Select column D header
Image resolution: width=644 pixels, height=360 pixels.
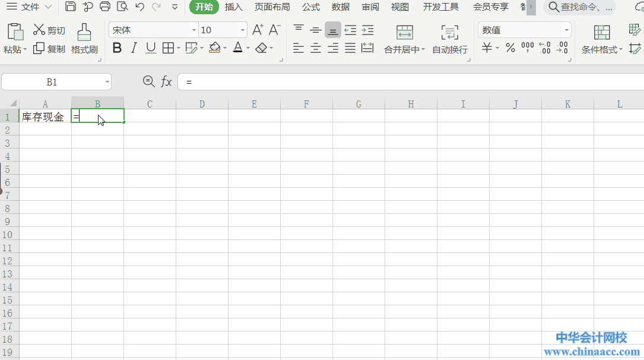[202, 103]
